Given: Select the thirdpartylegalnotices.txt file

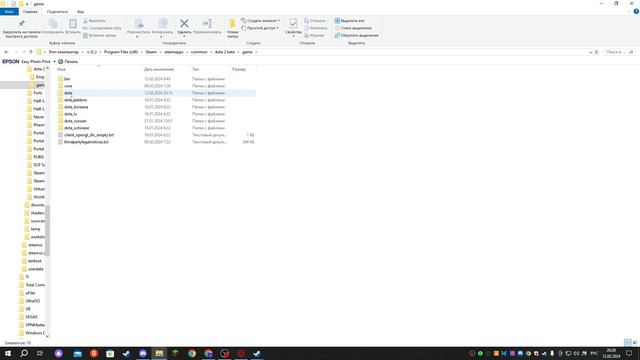Looking at the screenshot, I should coord(86,142).
